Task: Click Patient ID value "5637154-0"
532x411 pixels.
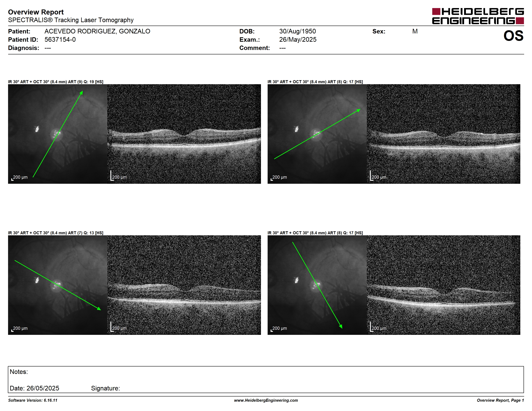Action: pos(60,40)
